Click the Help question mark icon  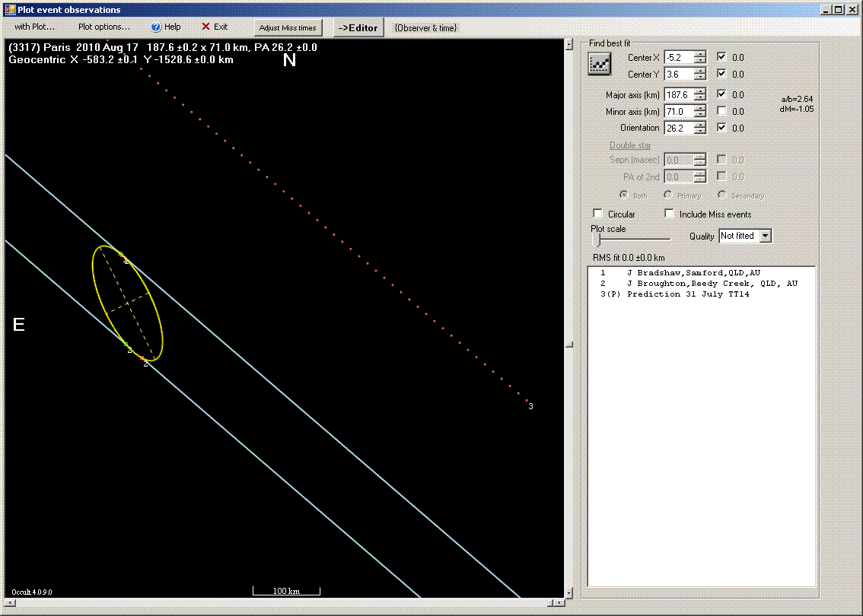click(x=156, y=27)
